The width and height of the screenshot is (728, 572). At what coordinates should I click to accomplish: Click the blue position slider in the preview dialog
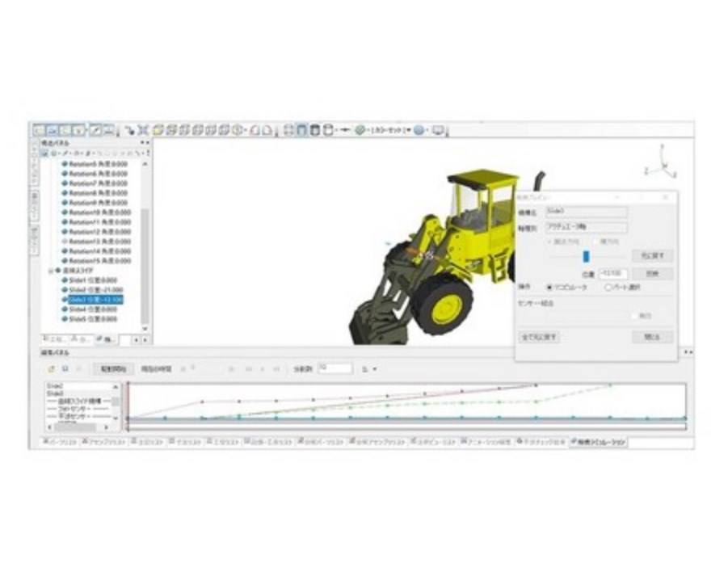(586, 255)
